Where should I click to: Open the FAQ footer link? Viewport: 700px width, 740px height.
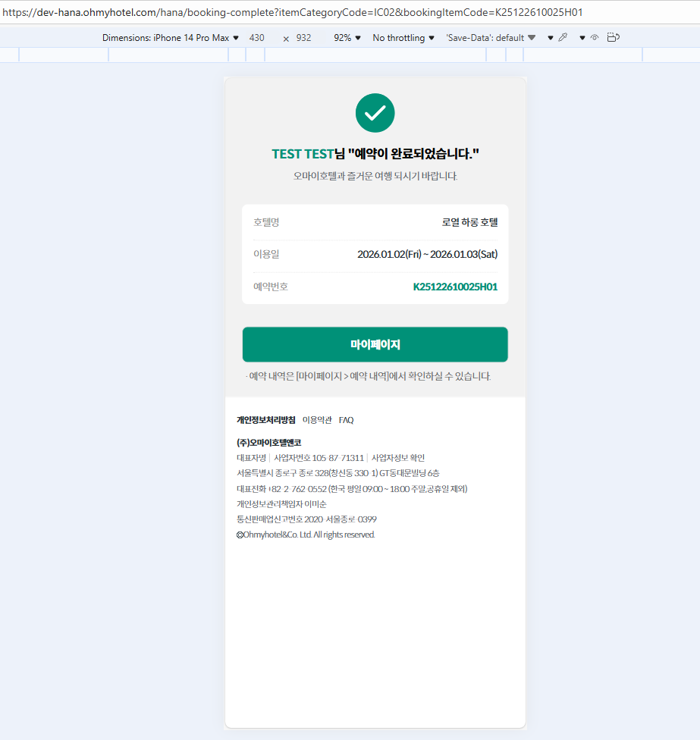(346, 420)
